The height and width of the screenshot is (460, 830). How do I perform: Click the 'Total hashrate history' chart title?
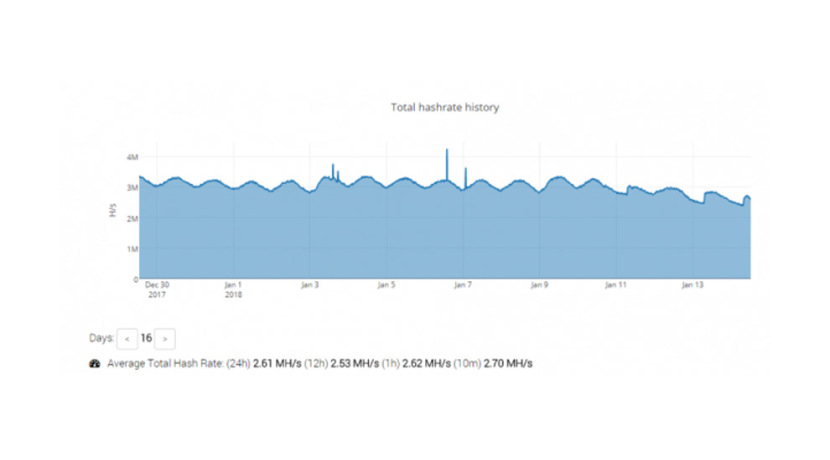(x=445, y=107)
